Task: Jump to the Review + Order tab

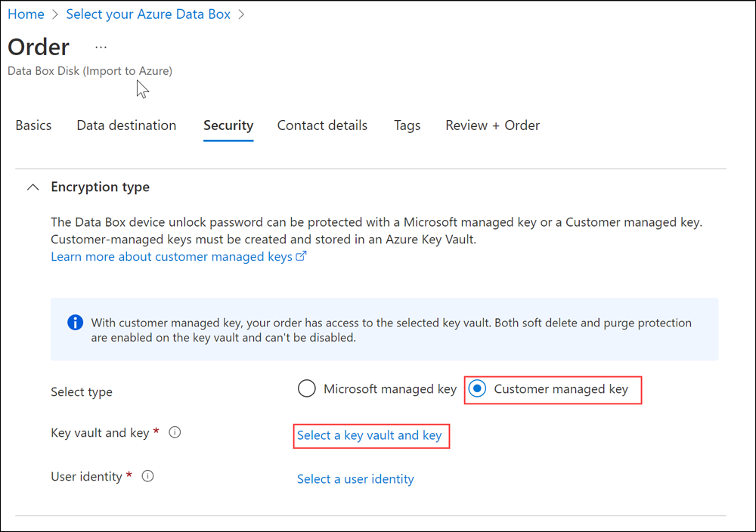Action: 492,125
